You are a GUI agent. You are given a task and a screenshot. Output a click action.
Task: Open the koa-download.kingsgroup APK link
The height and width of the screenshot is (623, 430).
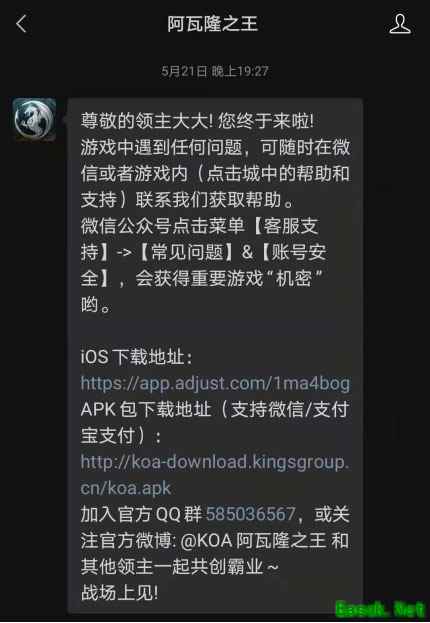tap(215, 462)
